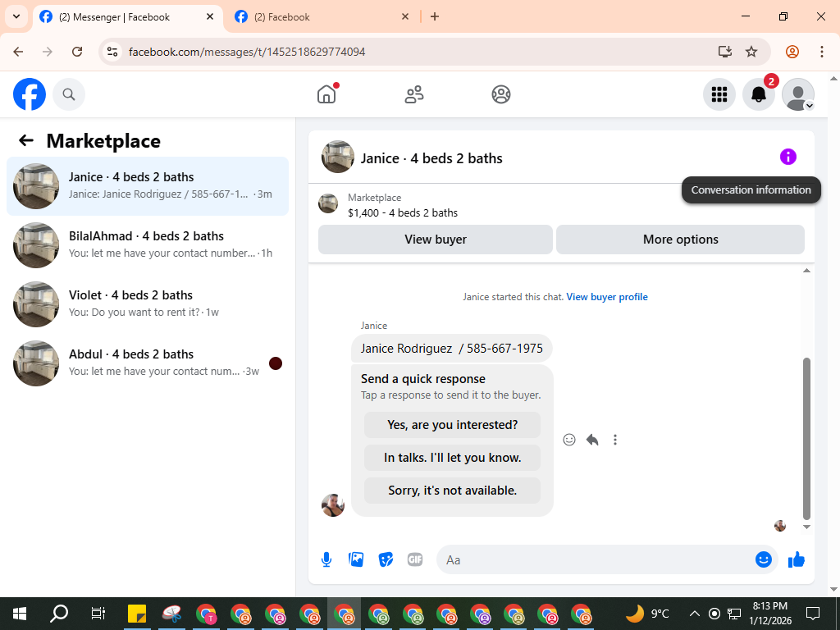Open Sticky Notes from taskbar
The height and width of the screenshot is (630, 840).
coord(137,614)
